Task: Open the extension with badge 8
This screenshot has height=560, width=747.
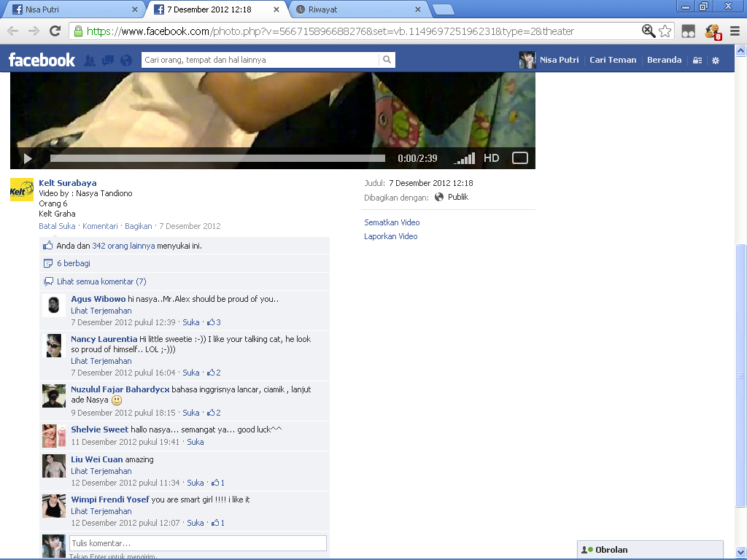Action: 713,31
